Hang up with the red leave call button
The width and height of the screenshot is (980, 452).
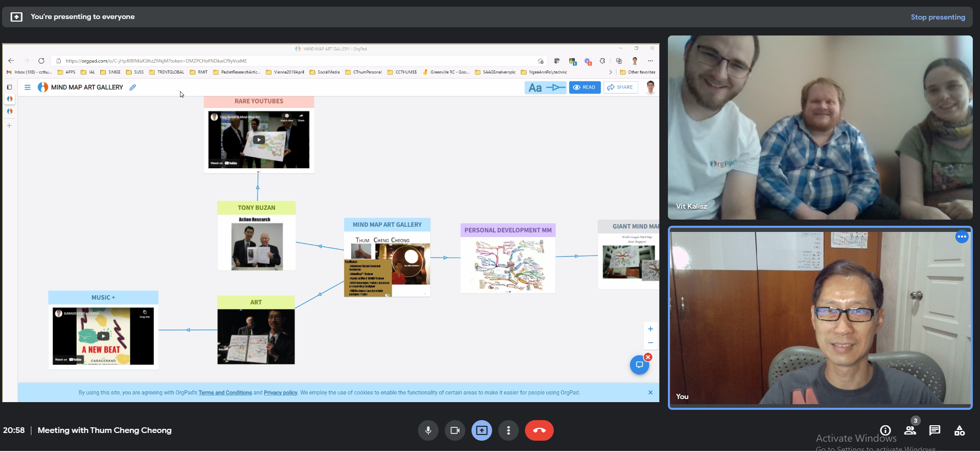click(x=539, y=430)
